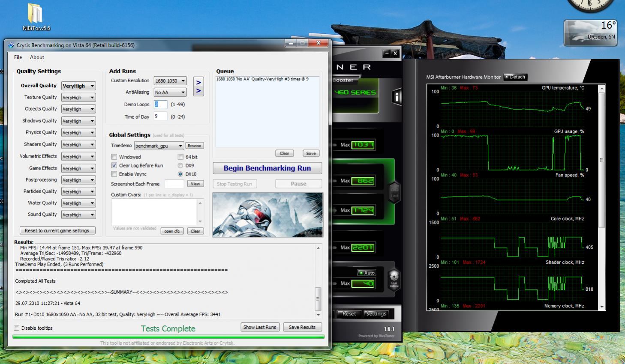
Task: Click the Max 2201 memory clock value
Action: [363, 248]
